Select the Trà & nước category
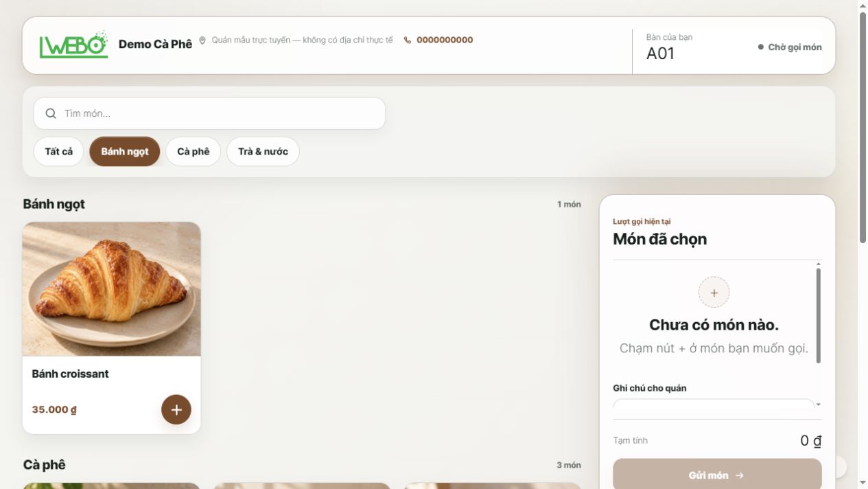This screenshot has width=868, height=489. (x=263, y=151)
